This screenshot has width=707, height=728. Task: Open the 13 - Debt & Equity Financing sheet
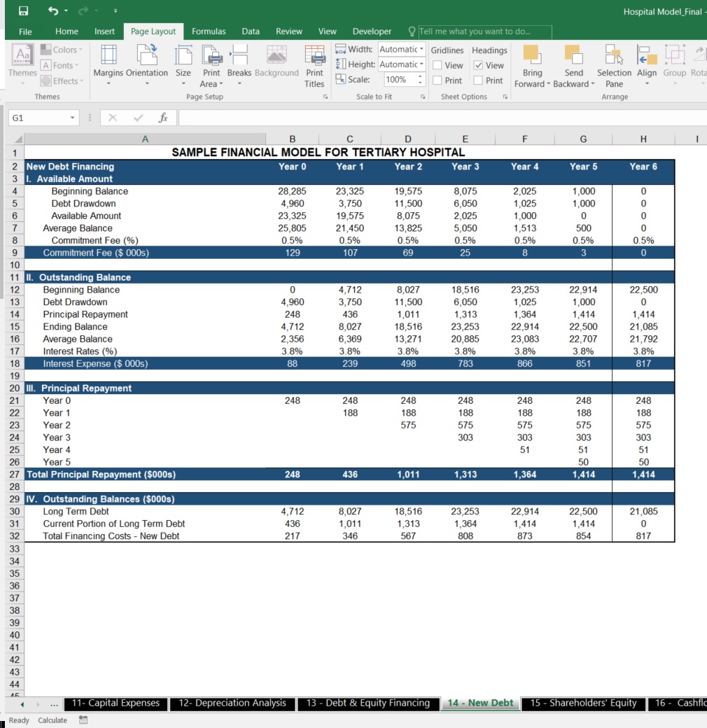[368, 703]
